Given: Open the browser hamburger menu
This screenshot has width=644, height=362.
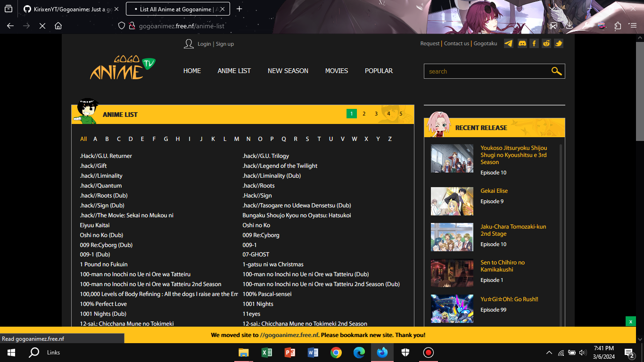Looking at the screenshot, I should 633,26.
